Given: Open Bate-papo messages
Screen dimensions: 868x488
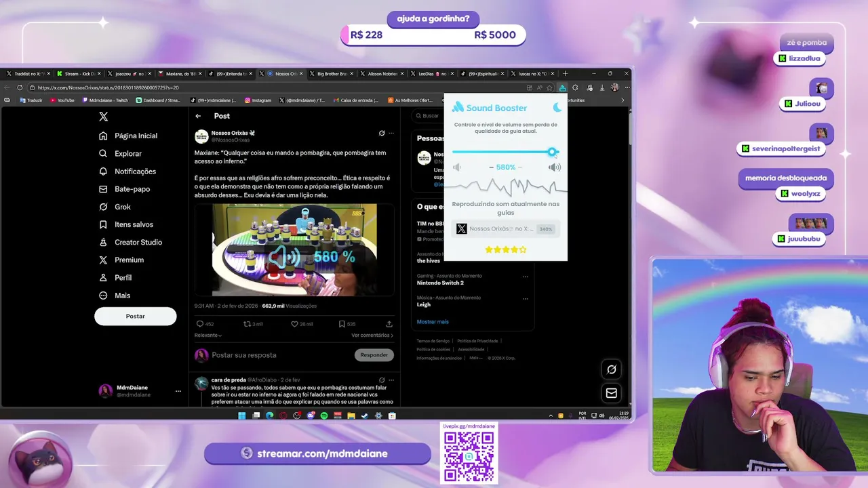Looking at the screenshot, I should pos(125,189).
